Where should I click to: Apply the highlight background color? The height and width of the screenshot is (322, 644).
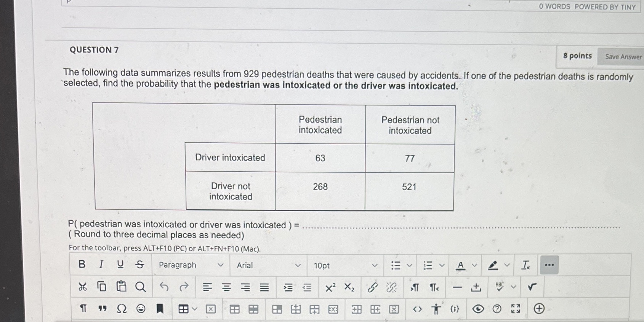pyautogui.click(x=493, y=265)
